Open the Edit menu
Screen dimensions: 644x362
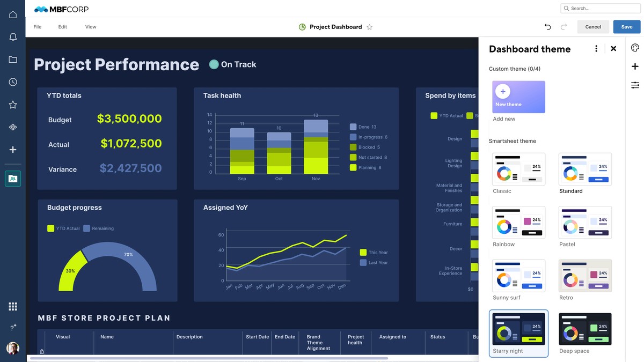(x=63, y=27)
